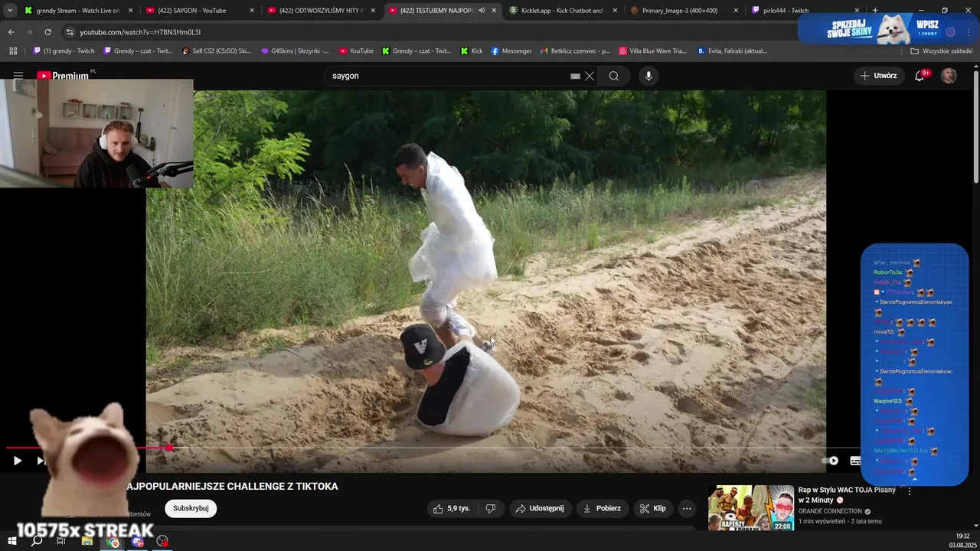Image resolution: width=980 pixels, height=551 pixels.
Task: Expand Wszystkie zakładki folder
Action: [x=942, y=51]
